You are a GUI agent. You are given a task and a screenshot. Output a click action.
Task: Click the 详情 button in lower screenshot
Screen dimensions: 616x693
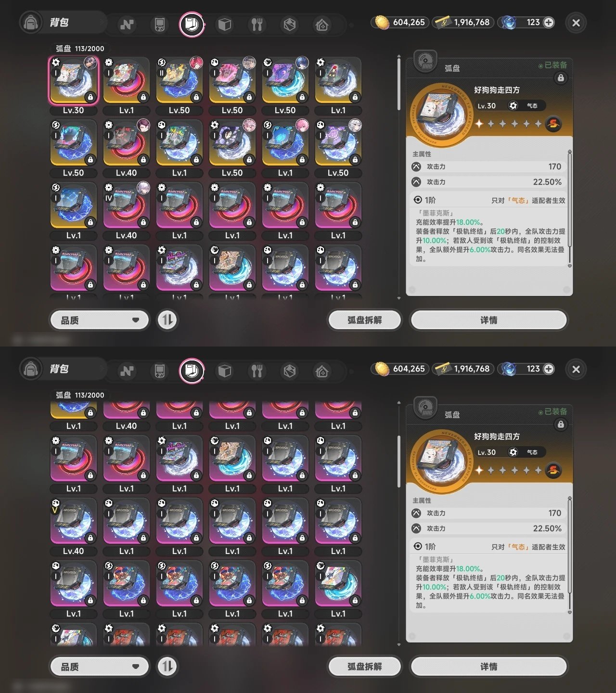[488, 667]
